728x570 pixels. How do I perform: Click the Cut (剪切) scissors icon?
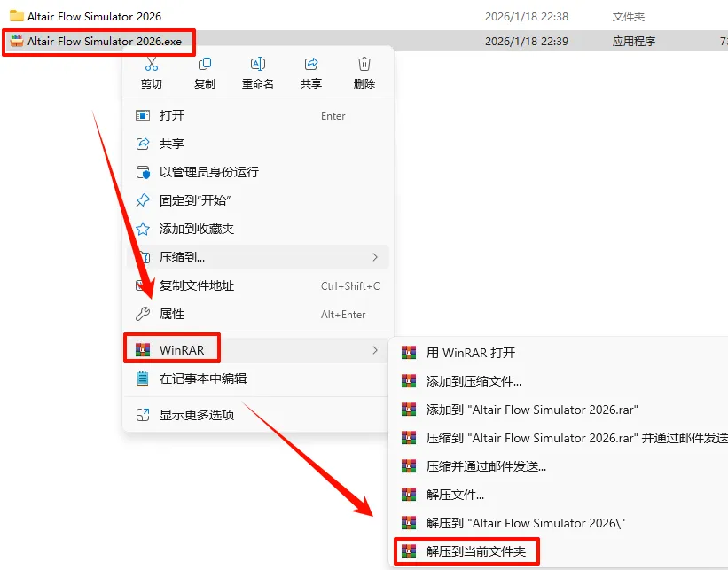tap(152, 64)
